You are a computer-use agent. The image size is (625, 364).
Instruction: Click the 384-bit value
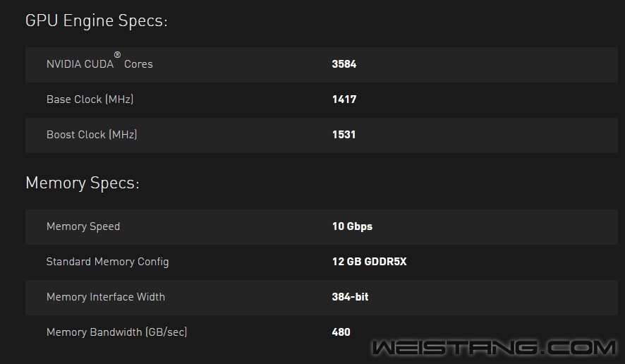(350, 297)
